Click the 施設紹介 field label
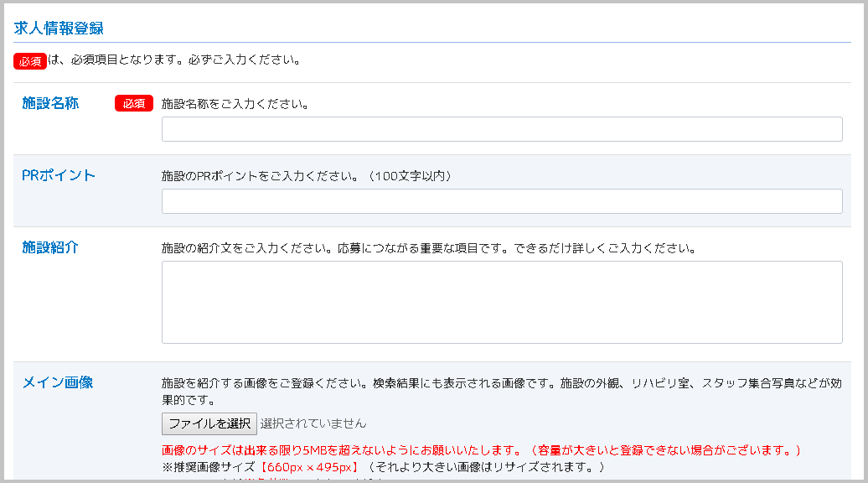The width and height of the screenshot is (868, 483). click(50, 247)
